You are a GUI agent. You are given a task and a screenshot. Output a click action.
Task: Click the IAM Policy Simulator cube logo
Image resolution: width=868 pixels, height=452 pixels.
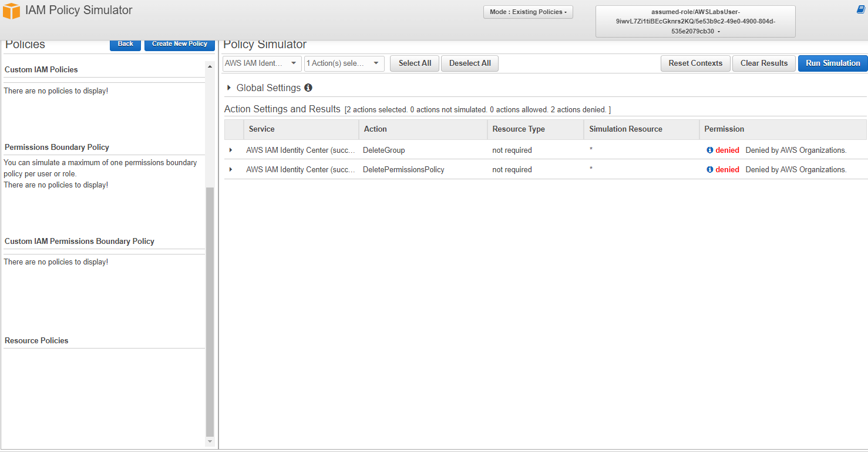pos(11,11)
